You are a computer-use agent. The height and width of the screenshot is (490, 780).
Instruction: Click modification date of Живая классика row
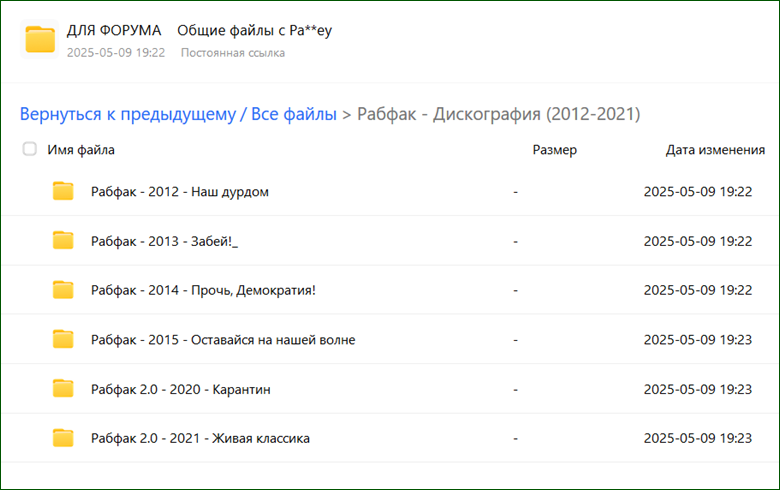[x=698, y=438]
